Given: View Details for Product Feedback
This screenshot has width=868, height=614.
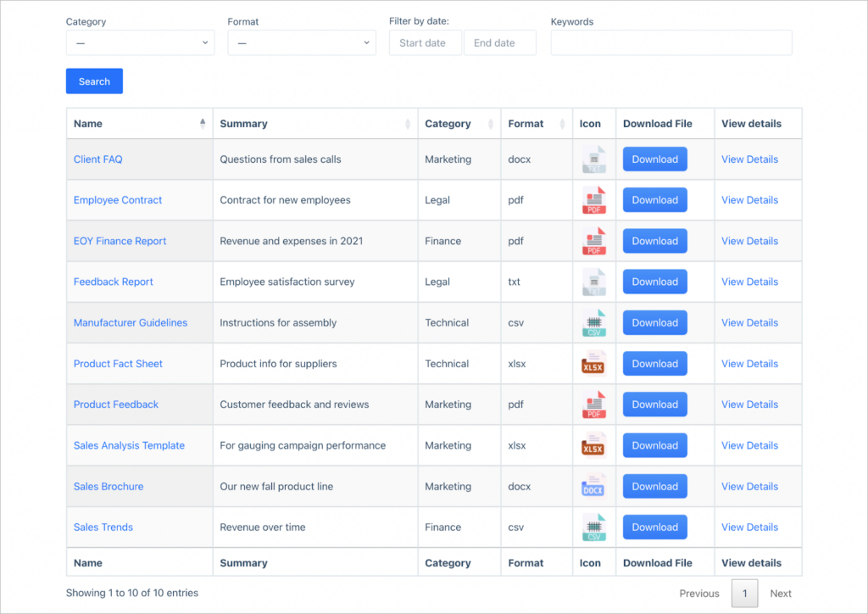Looking at the screenshot, I should (749, 405).
